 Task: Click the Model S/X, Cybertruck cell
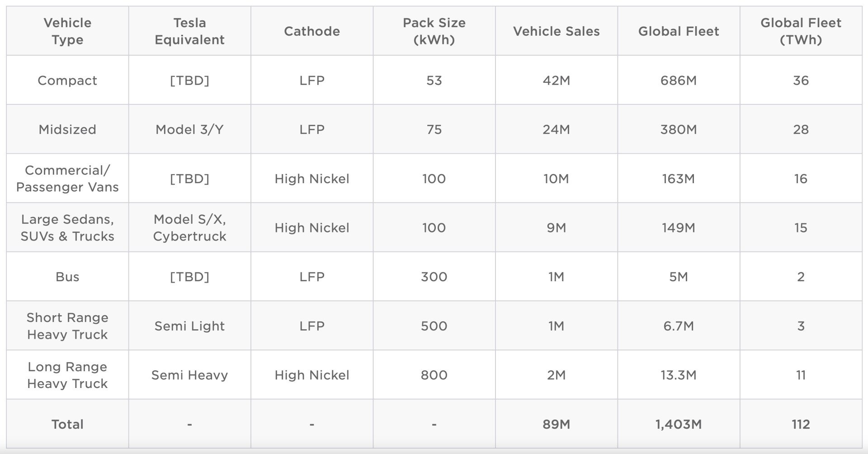189,228
